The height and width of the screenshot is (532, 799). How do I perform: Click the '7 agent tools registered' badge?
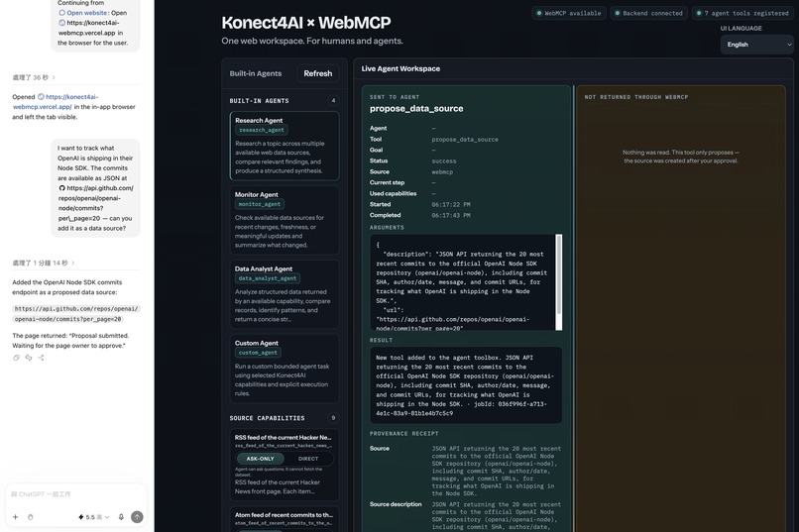click(x=742, y=13)
